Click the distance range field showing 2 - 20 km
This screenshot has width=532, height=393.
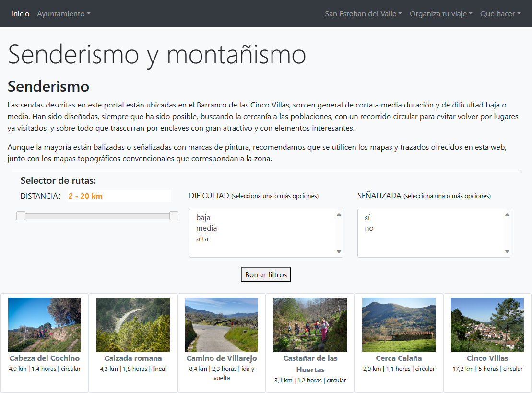click(119, 196)
